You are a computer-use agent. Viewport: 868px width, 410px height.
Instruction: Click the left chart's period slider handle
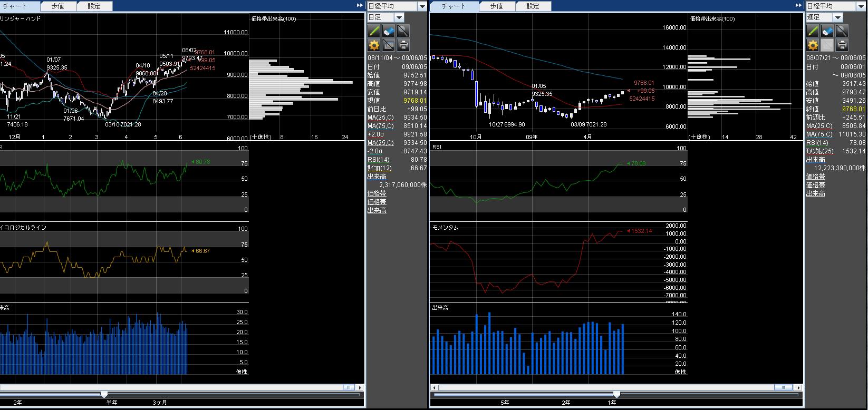[x=104, y=394]
